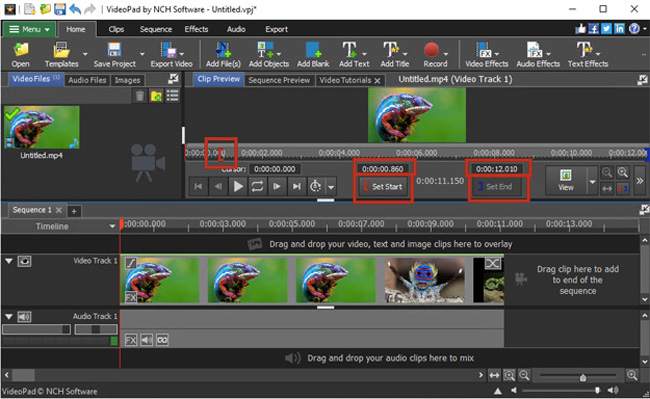
Task: Jump to clip start in the preview
Action: click(x=198, y=186)
